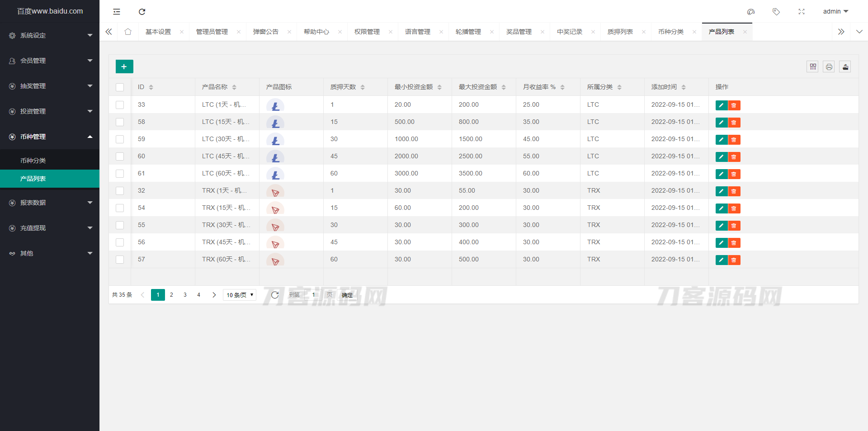The height and width of the screenshot is (431, 868).
Task: Open 币种分类 in the sidebar submenu
Action: pos(33,161)
